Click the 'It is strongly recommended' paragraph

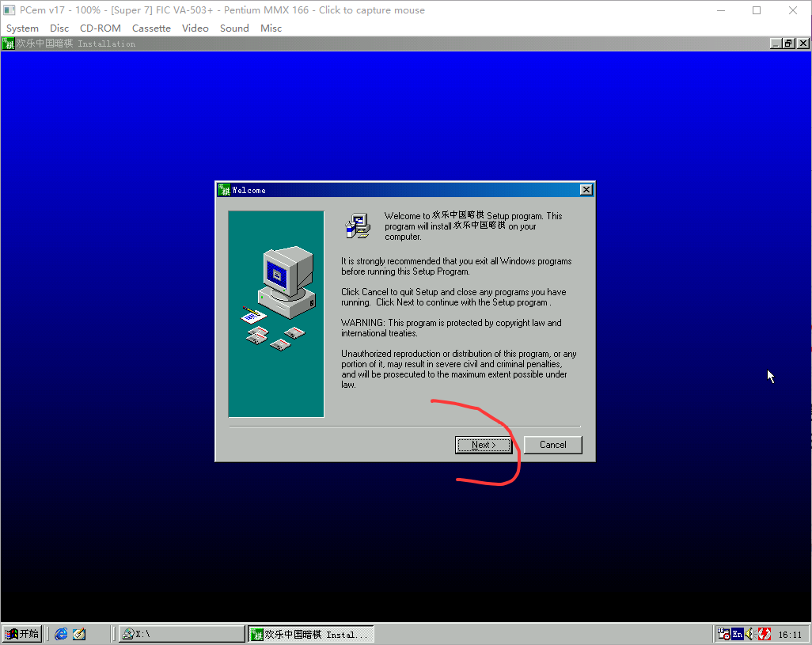(456, 266)
